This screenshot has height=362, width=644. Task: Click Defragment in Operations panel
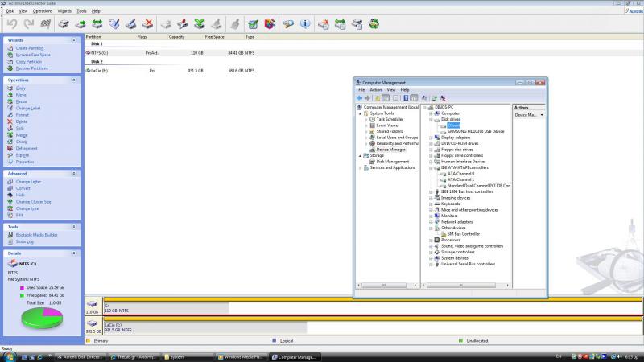pos(27,149)
